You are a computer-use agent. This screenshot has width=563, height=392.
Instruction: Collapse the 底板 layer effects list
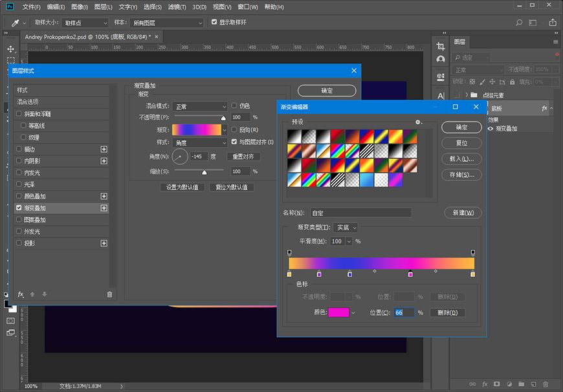(551, 109)
